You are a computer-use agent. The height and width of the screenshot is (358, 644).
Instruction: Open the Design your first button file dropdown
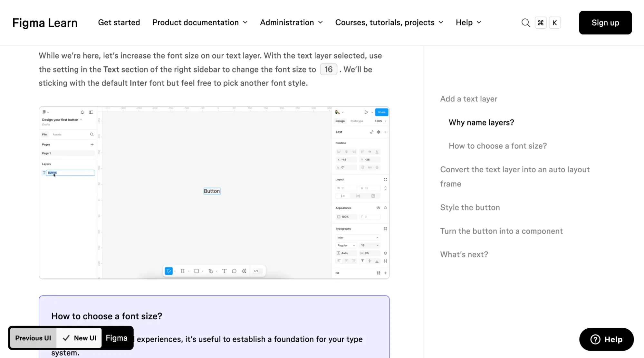[x=62, y=120]
